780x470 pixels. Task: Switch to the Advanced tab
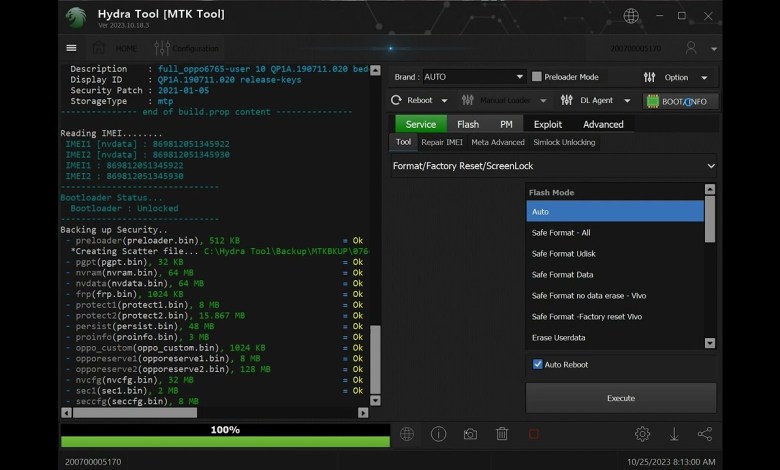pyautogui.click(x=603, y=124)
